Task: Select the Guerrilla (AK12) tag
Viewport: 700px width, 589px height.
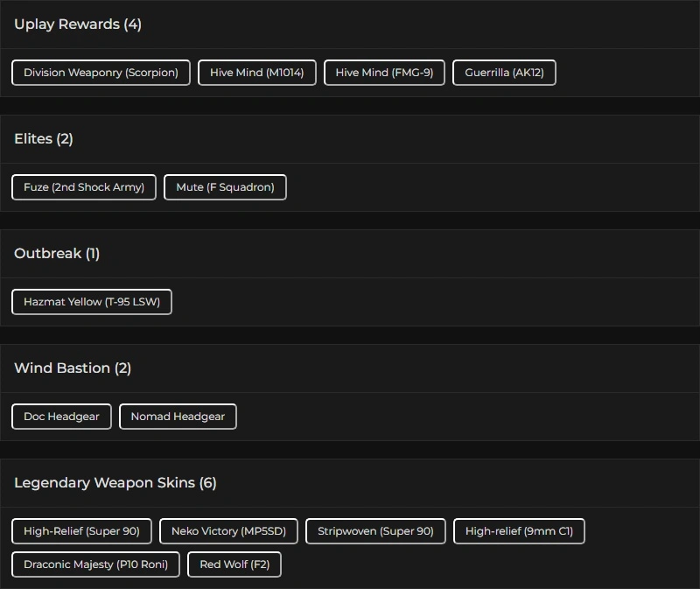Action: tap(504, 73)
